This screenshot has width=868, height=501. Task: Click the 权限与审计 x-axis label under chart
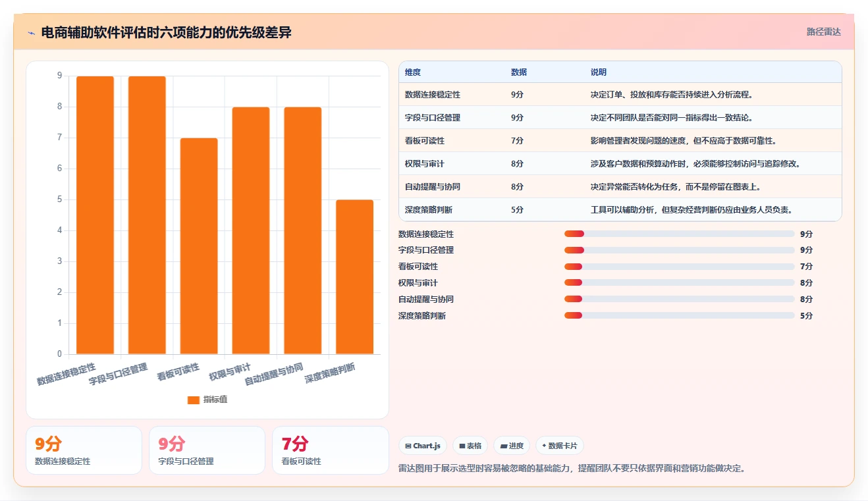coord(230,372)
